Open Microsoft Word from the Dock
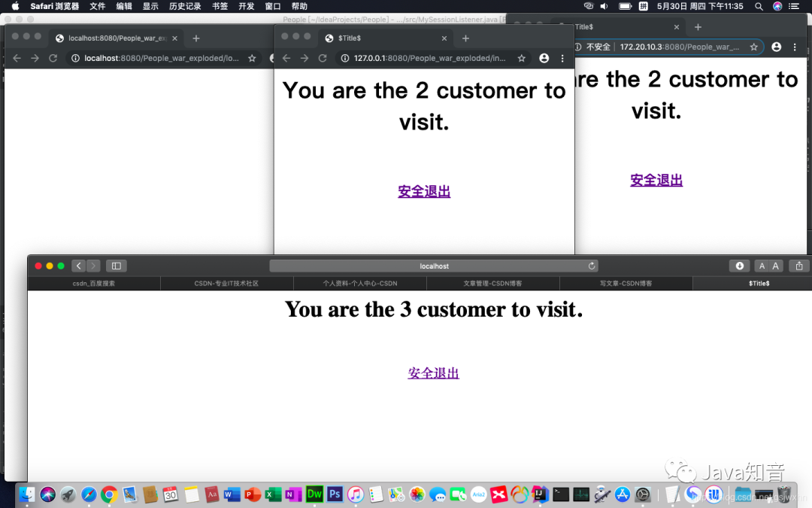This screenshot has width=812, height=508. point(232,494)
